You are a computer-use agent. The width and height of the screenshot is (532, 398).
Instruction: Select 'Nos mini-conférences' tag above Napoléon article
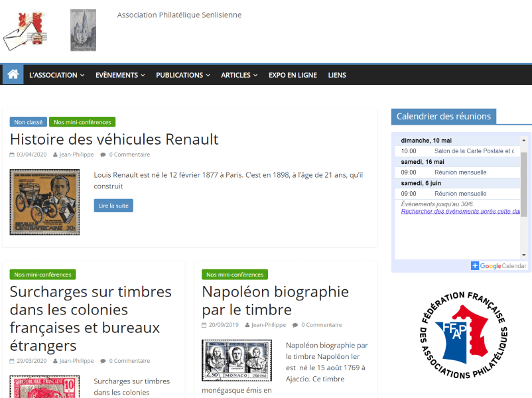pos(235,275)
